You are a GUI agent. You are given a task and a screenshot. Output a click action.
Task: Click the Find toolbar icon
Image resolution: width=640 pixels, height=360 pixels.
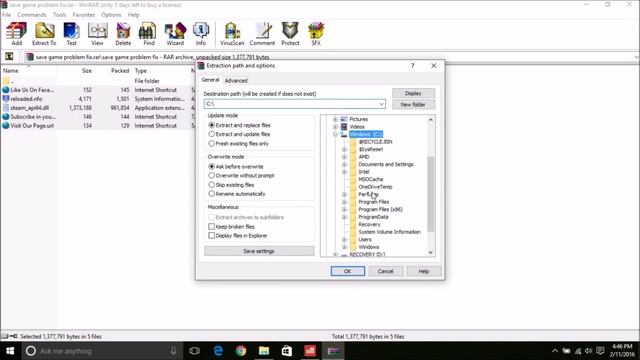click(x=149, y=33)
